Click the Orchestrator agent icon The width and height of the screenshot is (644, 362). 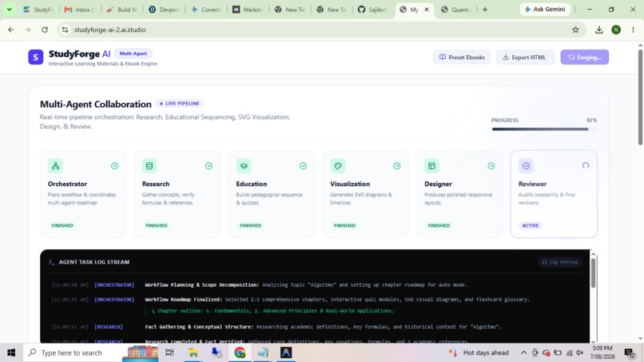click(x=55, y=166)
